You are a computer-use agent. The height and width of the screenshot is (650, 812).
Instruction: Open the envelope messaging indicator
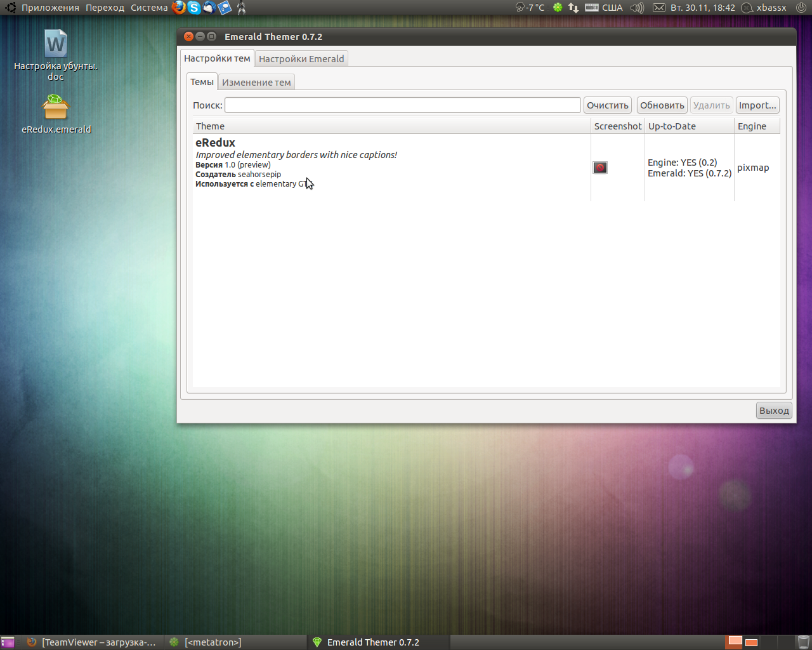point(659,8)
